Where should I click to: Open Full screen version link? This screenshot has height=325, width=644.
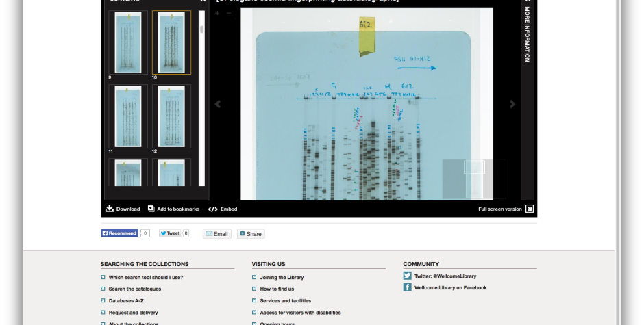pyautogui.click(x=500, y=209)
